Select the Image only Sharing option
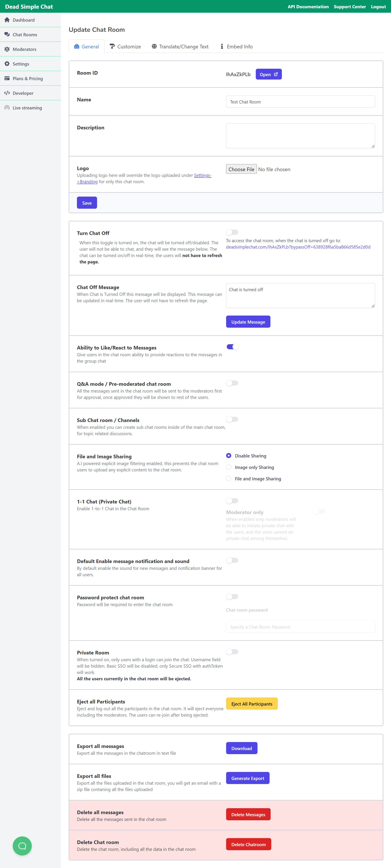Image resolution: width=391 pixels, height=868 pixels. 229,467
